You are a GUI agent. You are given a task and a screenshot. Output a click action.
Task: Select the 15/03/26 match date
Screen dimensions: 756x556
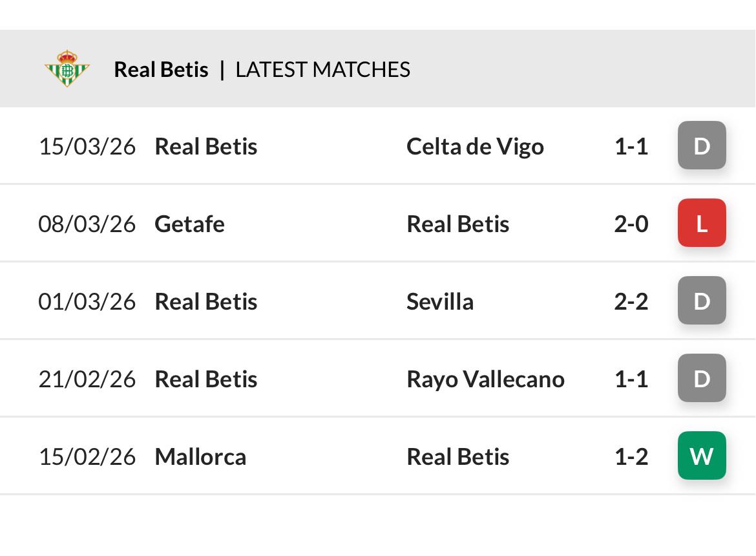(87, 147)
